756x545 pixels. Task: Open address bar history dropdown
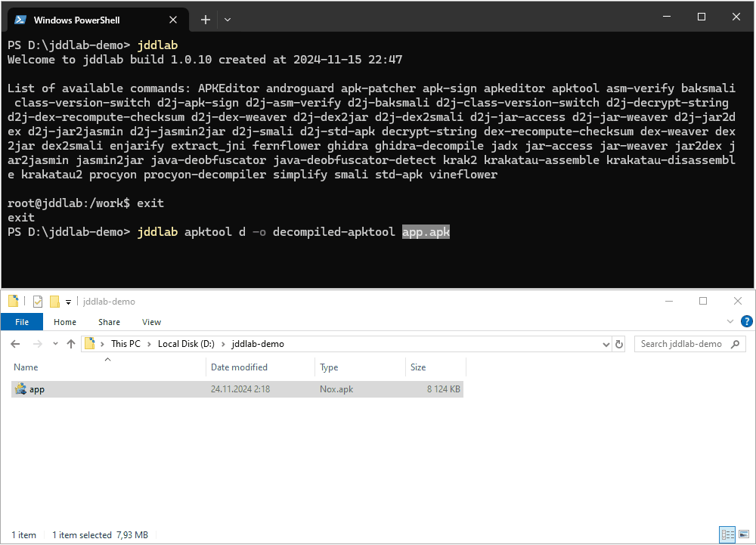coord(606,344)
